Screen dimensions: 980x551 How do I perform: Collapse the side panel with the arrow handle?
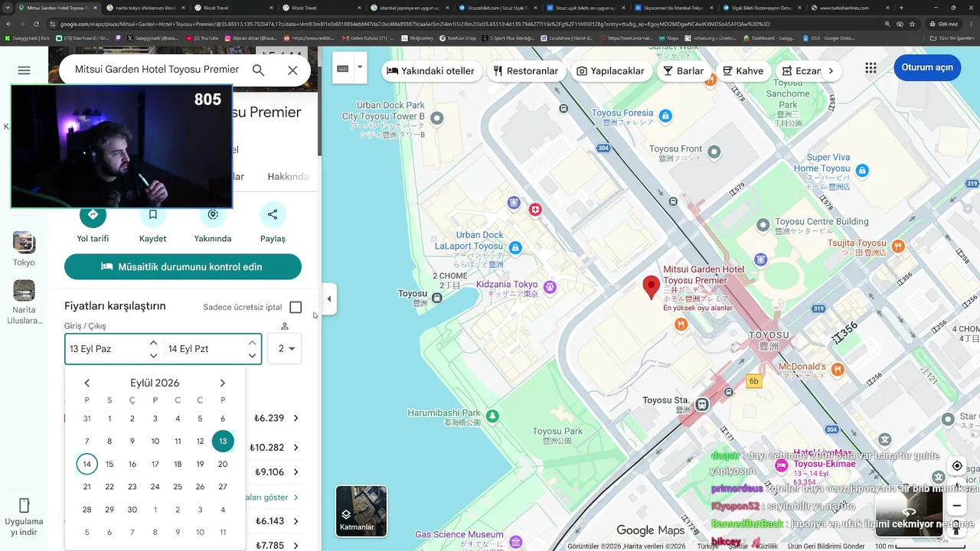329,299
